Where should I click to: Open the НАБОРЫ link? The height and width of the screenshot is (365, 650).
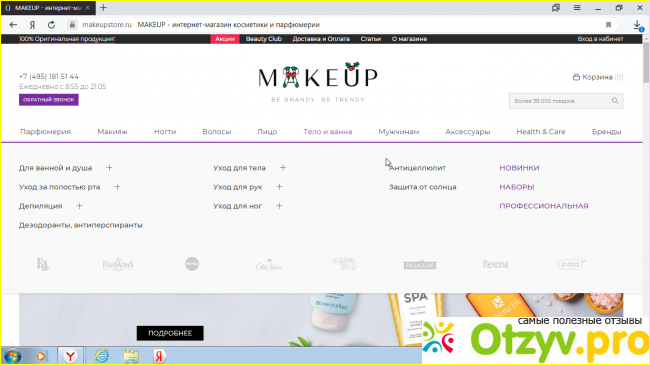[517, 187]
